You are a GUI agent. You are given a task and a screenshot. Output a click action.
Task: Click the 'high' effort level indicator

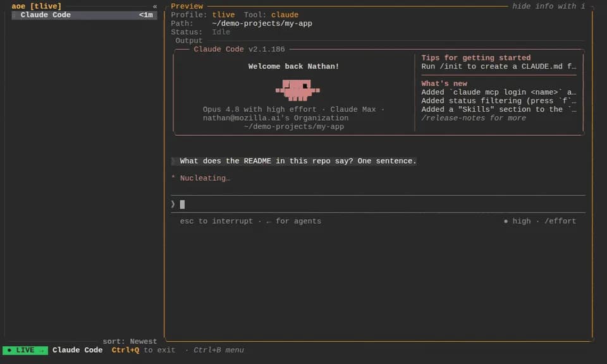[x=518, y=221]
